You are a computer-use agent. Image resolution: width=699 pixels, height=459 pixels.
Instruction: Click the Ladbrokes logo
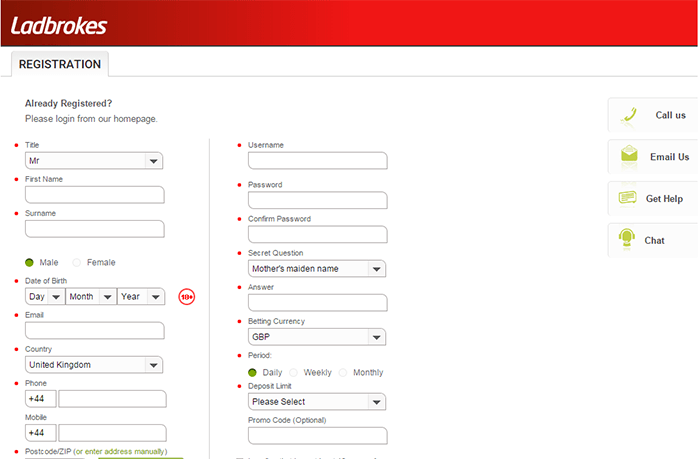(x=58, y=26)
